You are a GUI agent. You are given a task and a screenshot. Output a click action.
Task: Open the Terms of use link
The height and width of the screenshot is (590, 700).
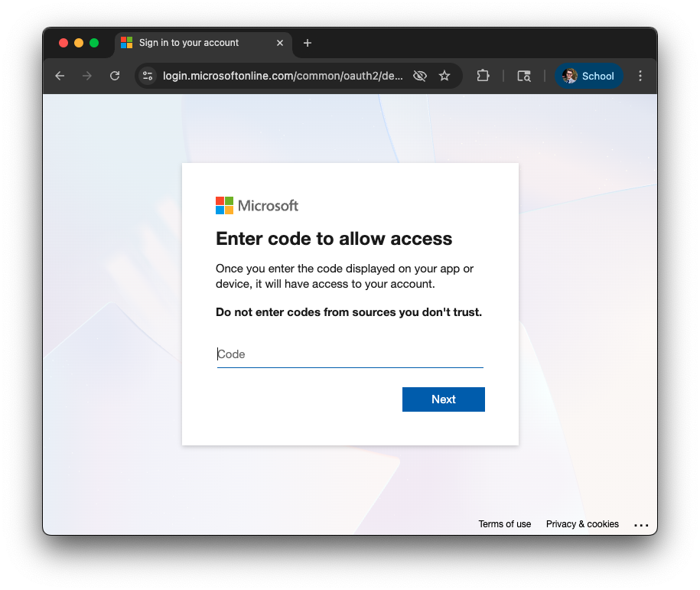504,524
